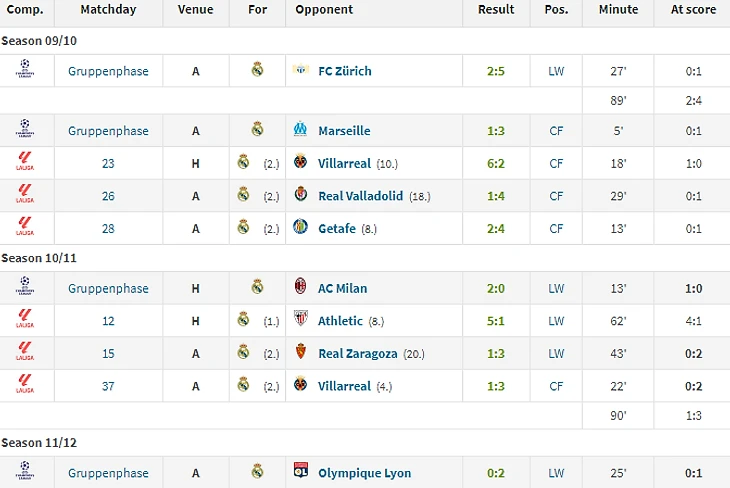Open the FC Zürich opponent link
This screenshot has height=488, width=730.
coord(345,71)
